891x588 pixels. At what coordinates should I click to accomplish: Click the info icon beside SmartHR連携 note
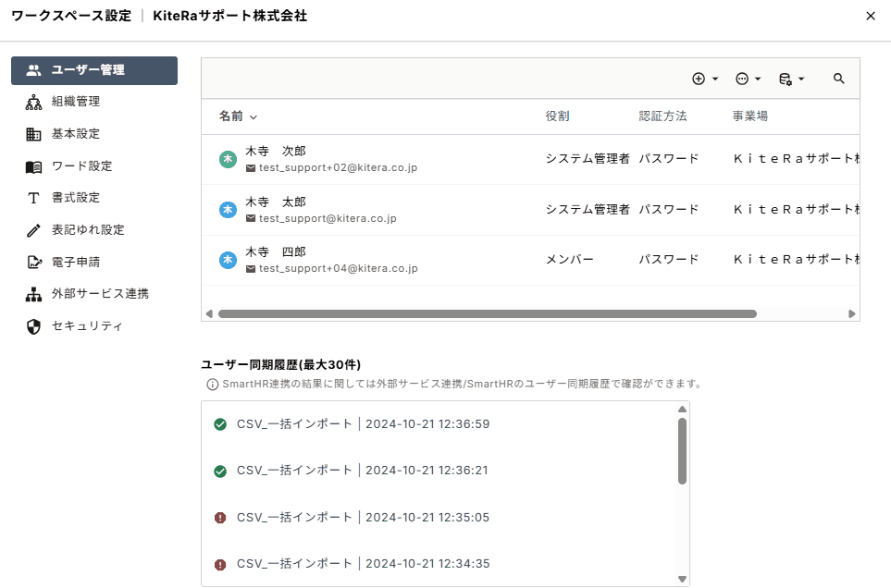212,385
